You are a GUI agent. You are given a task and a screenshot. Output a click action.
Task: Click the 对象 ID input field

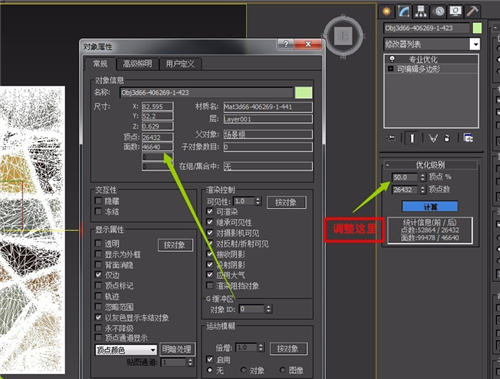[x=251, y=309]
